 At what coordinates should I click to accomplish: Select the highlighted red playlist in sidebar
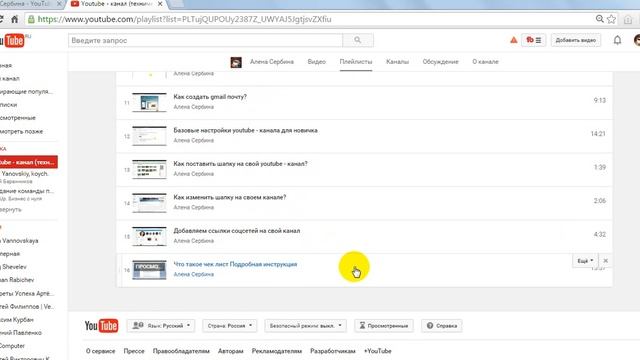[29, 162]
